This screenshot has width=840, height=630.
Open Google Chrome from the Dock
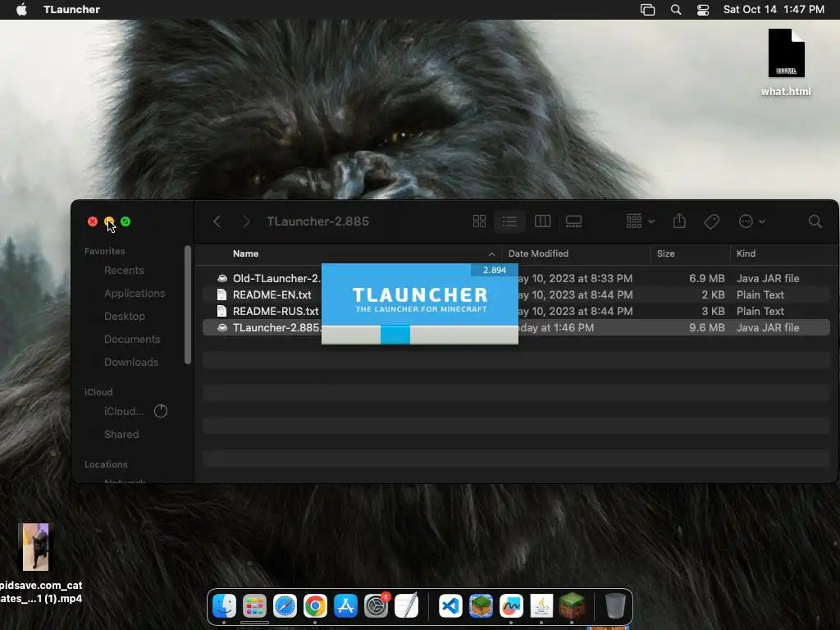(315, 606)
